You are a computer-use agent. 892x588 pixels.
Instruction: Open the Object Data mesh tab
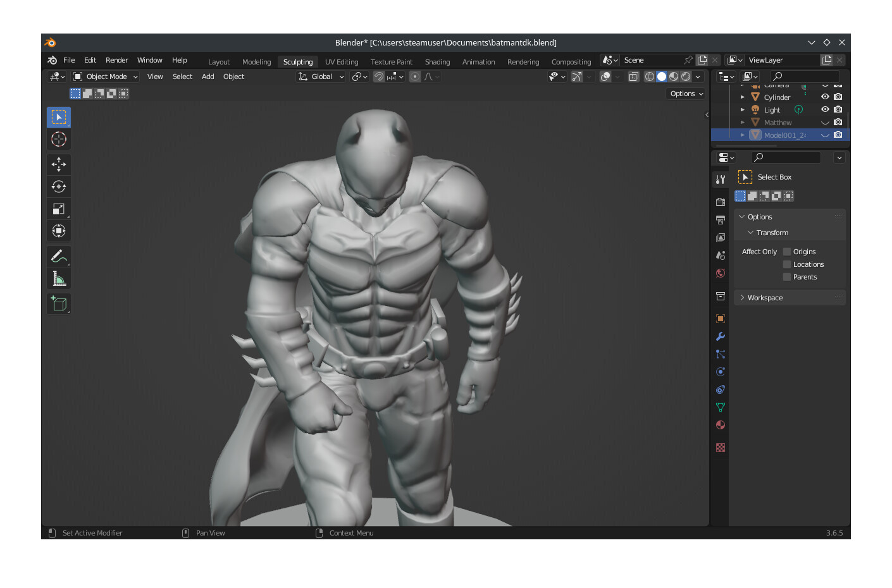[x=721, y=407]
